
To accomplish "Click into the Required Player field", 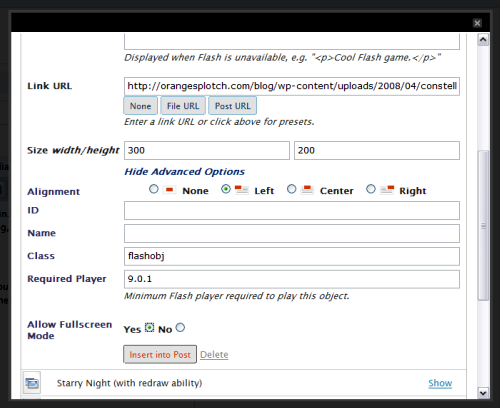I will coord(292,279).
